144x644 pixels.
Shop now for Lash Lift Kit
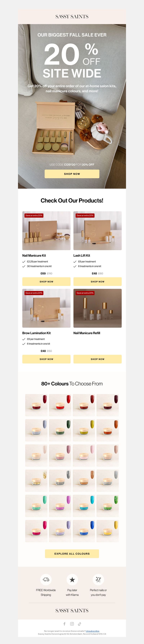point(97,281)
